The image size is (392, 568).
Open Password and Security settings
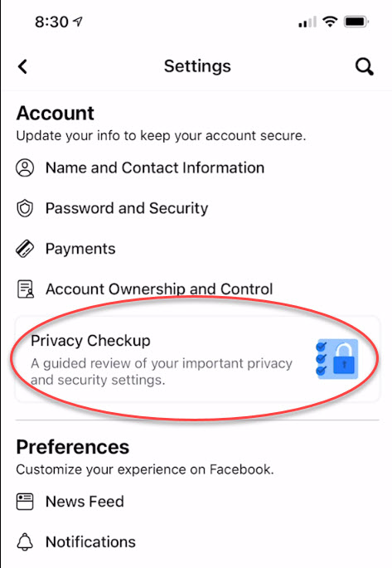(127, 208)
